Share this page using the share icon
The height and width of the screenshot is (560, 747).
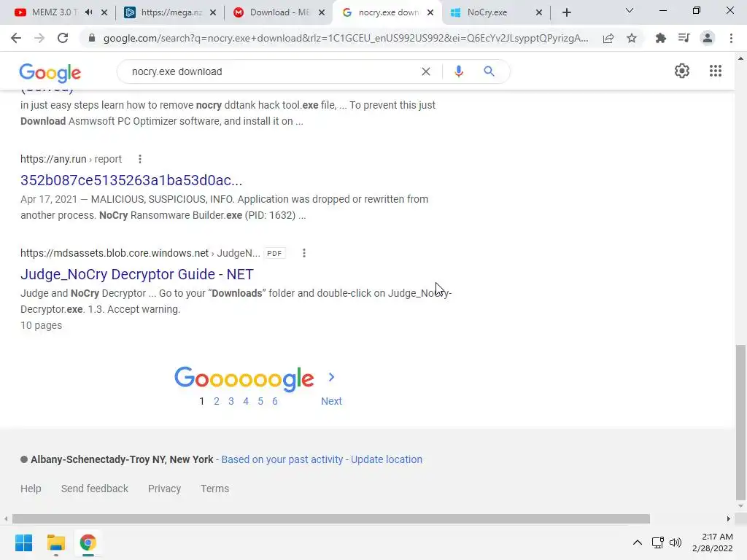[608, 38]
